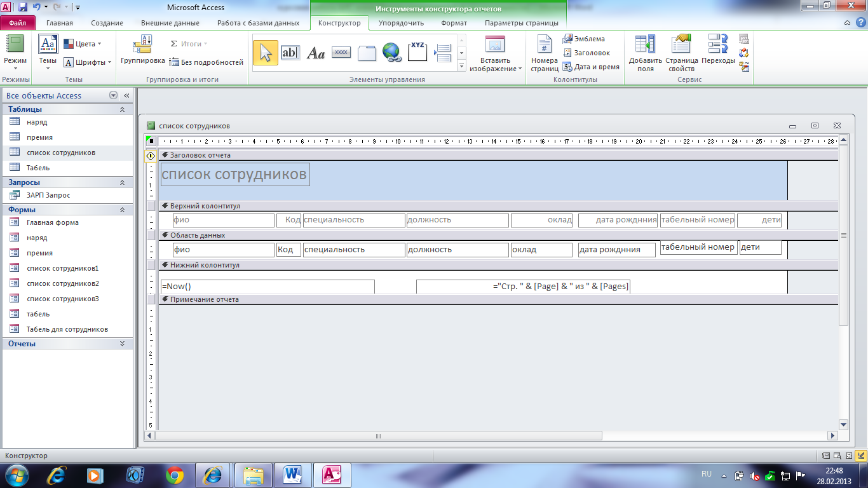Click the report selector square at ruler corner
Image resolution: width=868 pixels, height=488 pixels.
[x=151, y=141]
